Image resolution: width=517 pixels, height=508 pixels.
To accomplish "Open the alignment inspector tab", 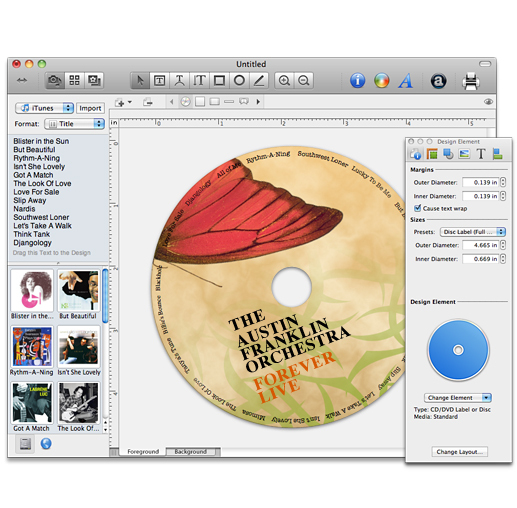I will click(498, 154).
